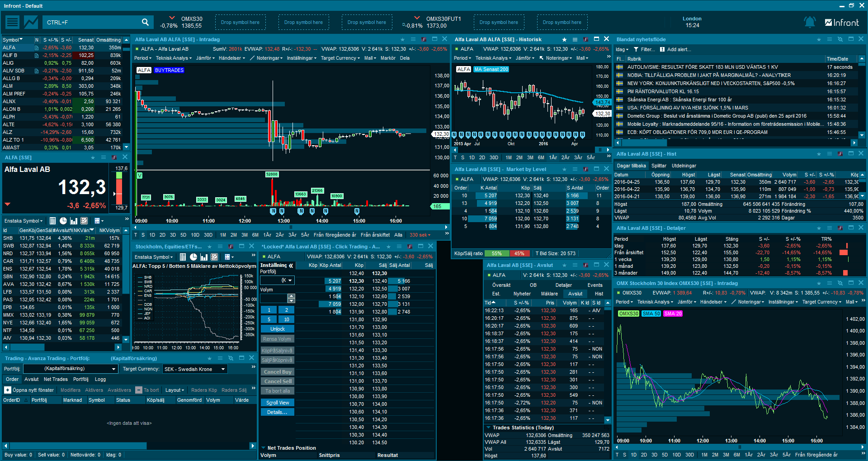Star the Historisk chart window
Image resolution: width=868 pixels, height=461 pixels.
(564, 39)
